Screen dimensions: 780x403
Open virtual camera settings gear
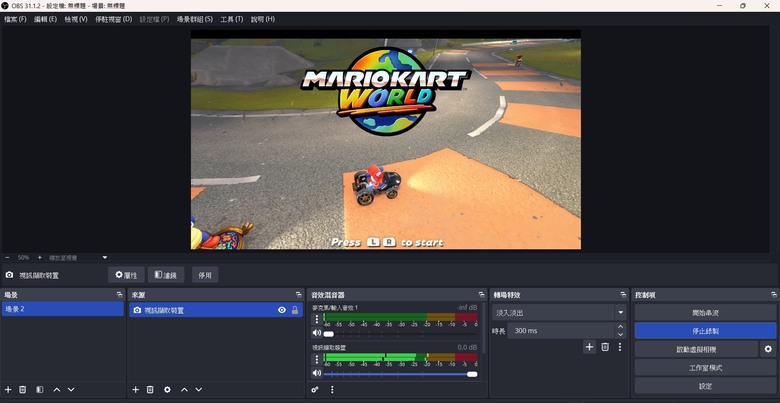click(768, 349)
